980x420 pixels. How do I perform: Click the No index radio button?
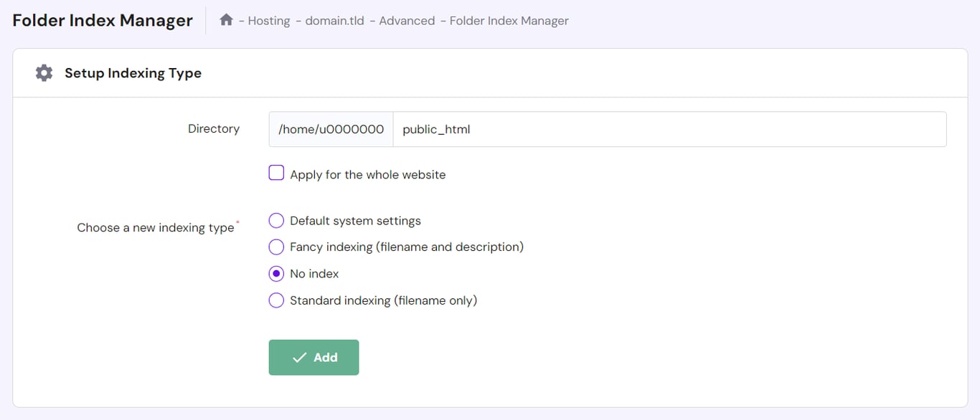click(276, 273)
